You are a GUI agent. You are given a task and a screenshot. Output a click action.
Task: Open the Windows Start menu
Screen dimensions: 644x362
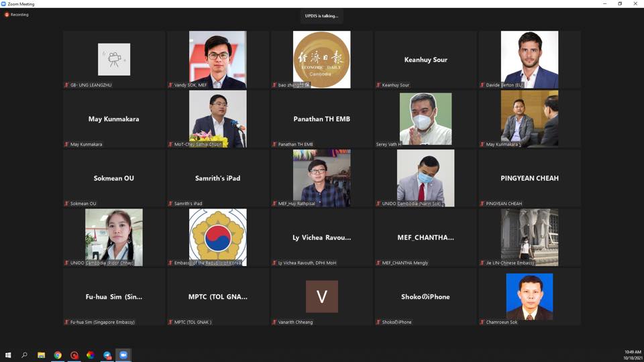(8, 355)
